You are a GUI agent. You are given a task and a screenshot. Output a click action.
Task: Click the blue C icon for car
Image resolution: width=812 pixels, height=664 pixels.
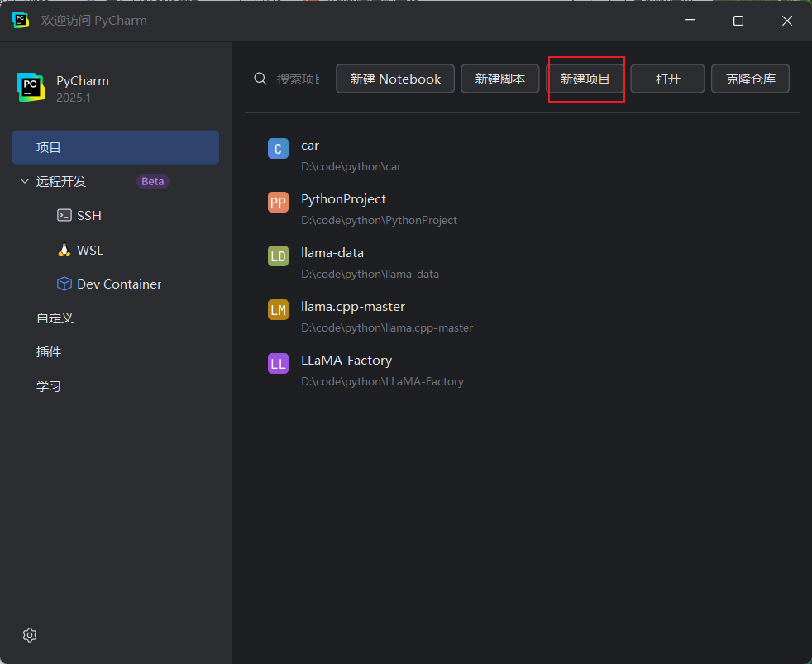[x=278, y=149]
